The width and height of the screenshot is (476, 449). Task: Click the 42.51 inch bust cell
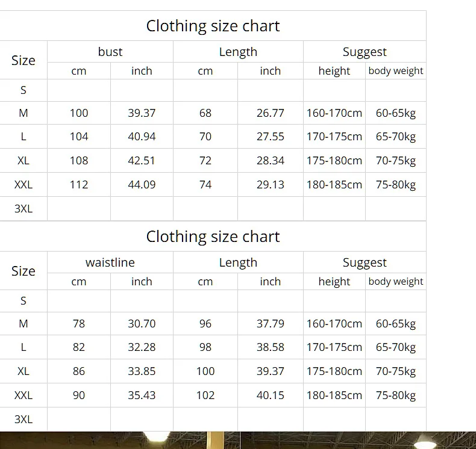pos(142,161)
